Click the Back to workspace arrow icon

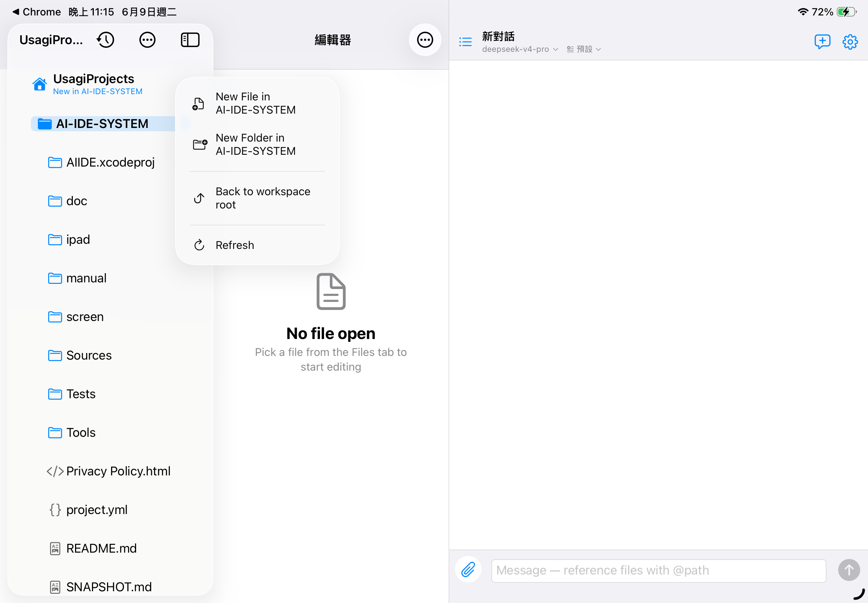click(x=199, y=198)
